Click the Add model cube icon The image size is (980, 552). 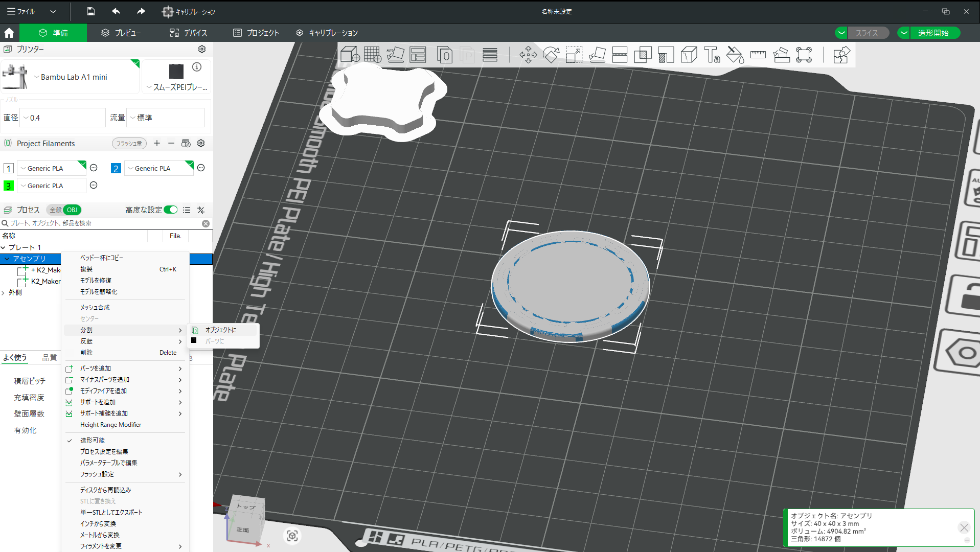(x=350, y=55)
